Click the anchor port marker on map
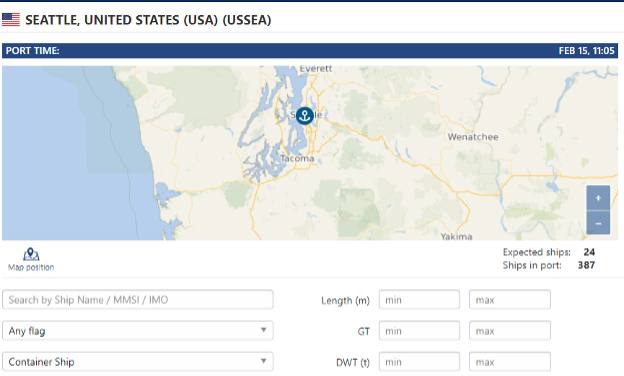 click(x=304, y=116)
